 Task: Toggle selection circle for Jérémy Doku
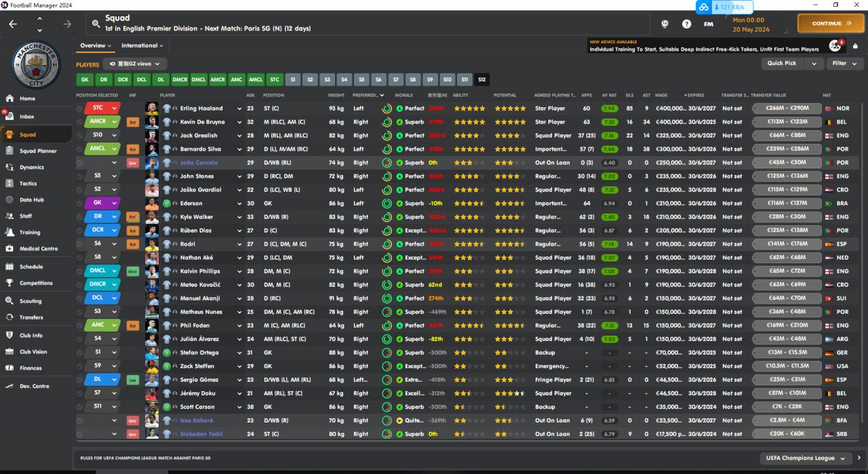(80, 393)
